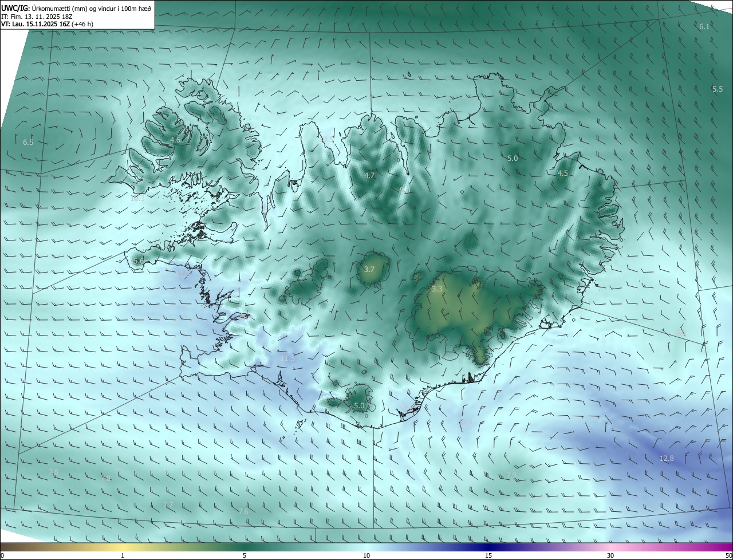This screenshot has width=733, height=560.
Task: Click the 12.8 value label in the ocean
Action: 667,458
